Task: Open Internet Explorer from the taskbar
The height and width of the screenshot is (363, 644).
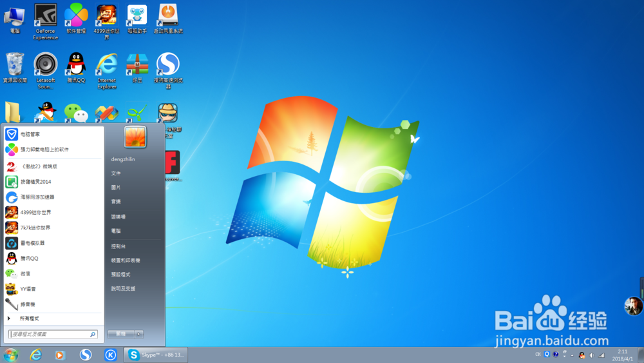Action: 35,355
